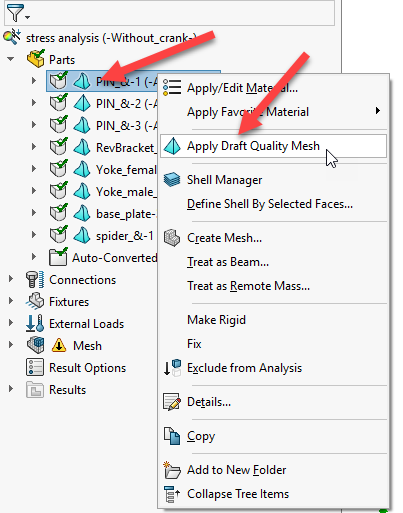Expand the Connections node

(11, 279)
